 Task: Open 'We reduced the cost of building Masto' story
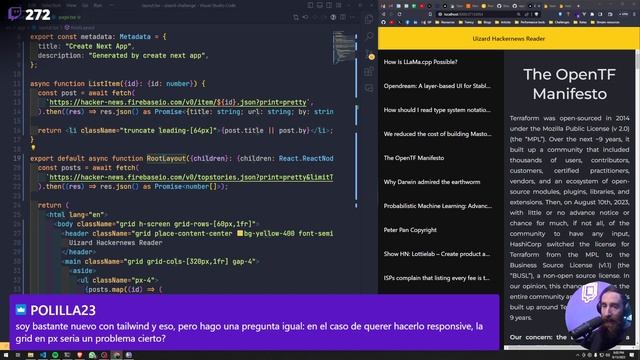tap(437, 134)
